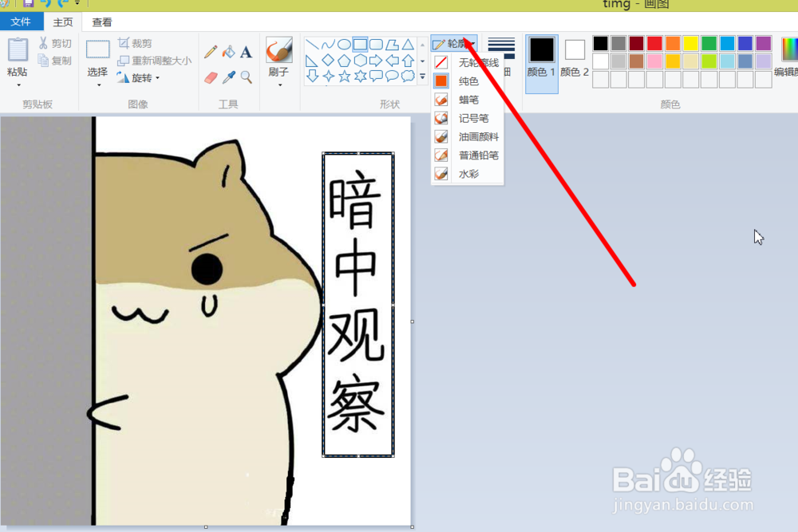Open the quick access toolbar customize arrow

pos(77,3)
